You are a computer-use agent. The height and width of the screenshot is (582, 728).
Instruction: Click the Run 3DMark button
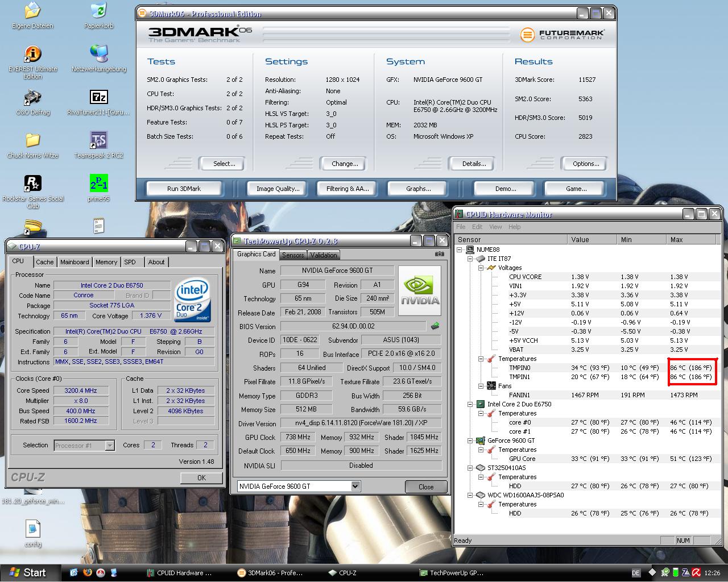pyautogui.click(x=184, y=189)
